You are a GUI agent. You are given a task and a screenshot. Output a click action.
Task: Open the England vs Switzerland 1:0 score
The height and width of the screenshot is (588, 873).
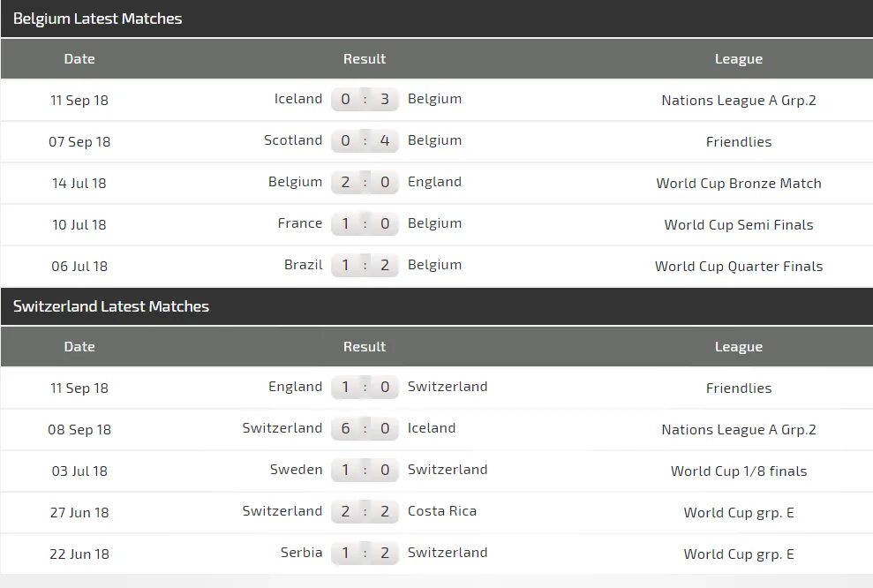coord(365,387)
